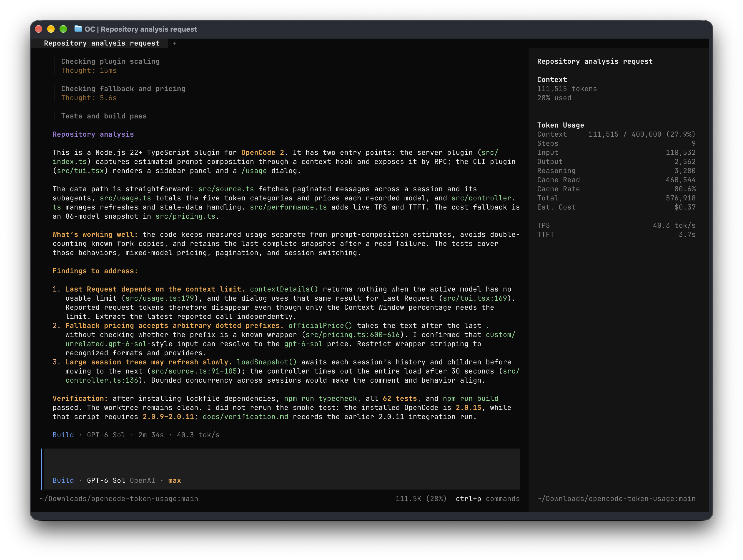Click finding "Large session trees may refresh slowly."

coord(149,362)
